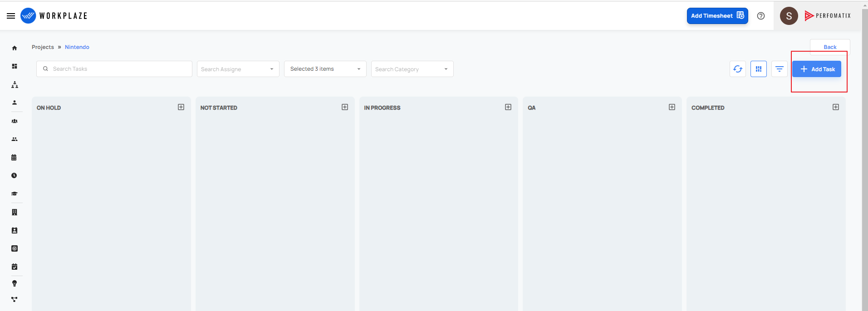Go back using the Back button
This screenshot has width=868, height=311.
(x=830, y=47)
